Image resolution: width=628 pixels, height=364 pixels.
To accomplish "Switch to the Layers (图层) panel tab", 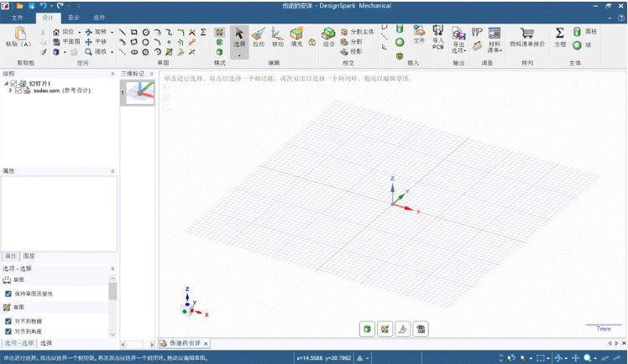I will tap(29, 256).
